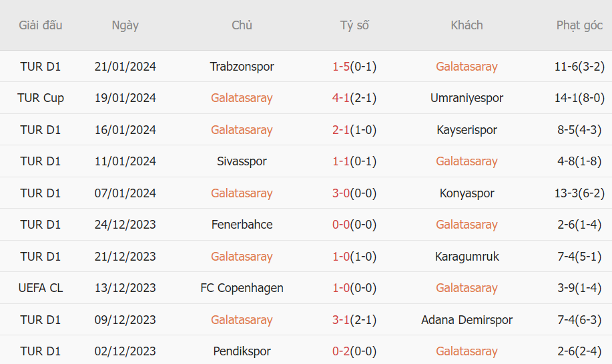
Task: Open the FC Copenhagen team link
Action: click(x=242, y=288)
